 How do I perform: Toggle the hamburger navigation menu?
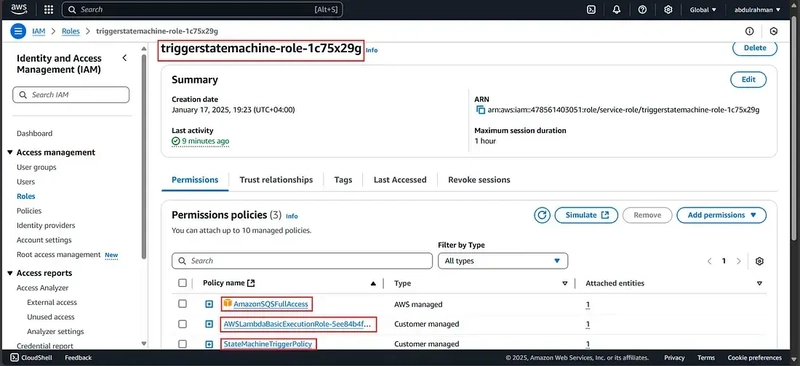click(18, 31)
